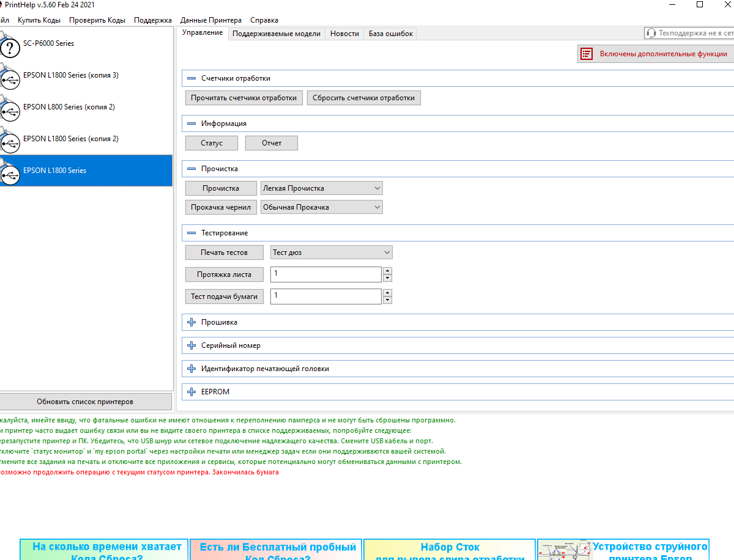
Task: Open the Справка menu
Action: tap(264, 20)
